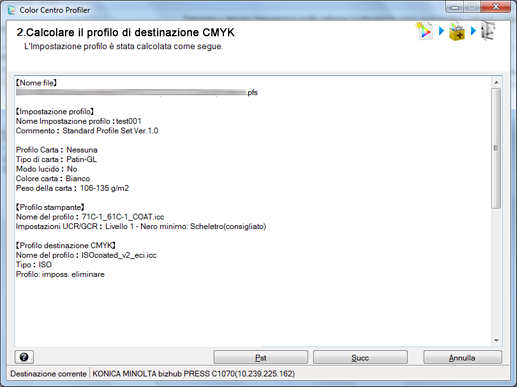The height and width of the screenshot is (387, 517).
Task: Click the 'Colore carta : Bianco' line
Action: pyautogui.click(x=53, y=179)
